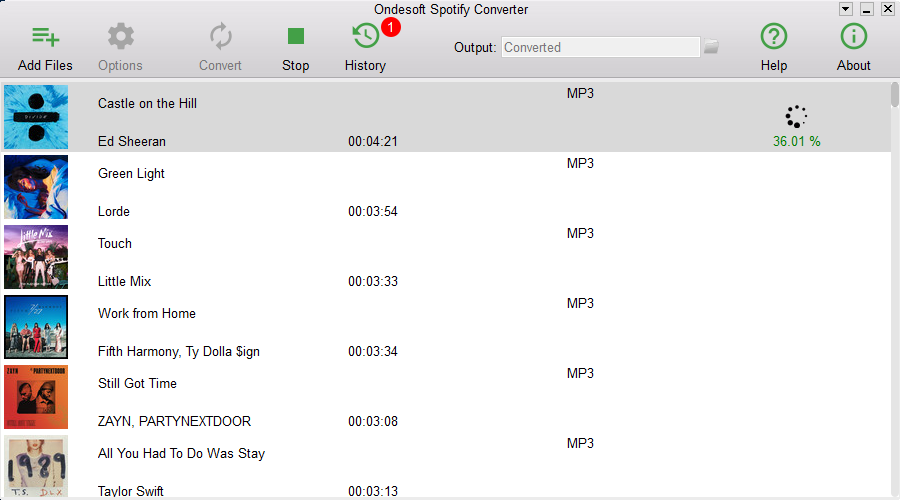This screenshot has width=900, height=500.
Task: Close the Ondesoft Spotify Converter window
Action: [x=888, y=9]
